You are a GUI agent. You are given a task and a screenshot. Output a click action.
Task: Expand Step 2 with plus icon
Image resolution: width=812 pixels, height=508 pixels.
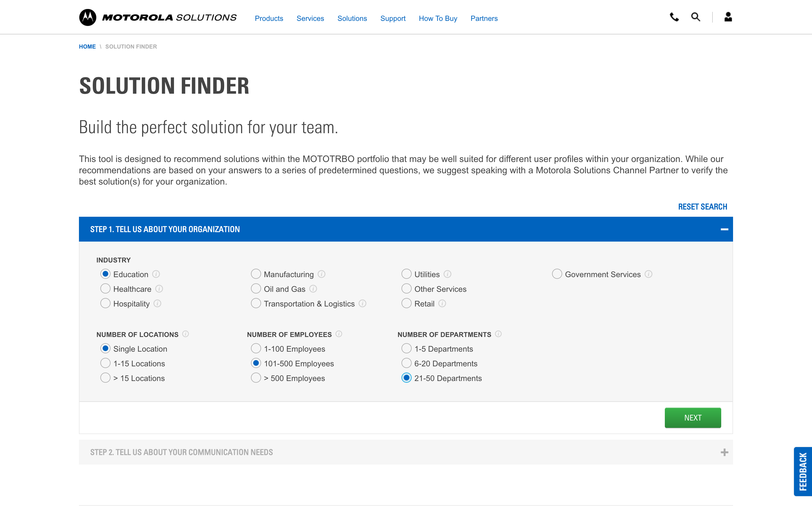point(724,452)
